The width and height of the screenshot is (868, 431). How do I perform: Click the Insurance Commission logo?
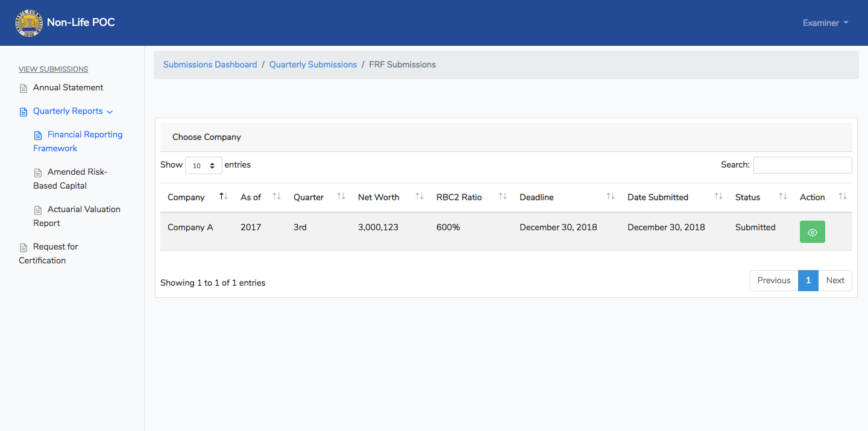point(28,23)
